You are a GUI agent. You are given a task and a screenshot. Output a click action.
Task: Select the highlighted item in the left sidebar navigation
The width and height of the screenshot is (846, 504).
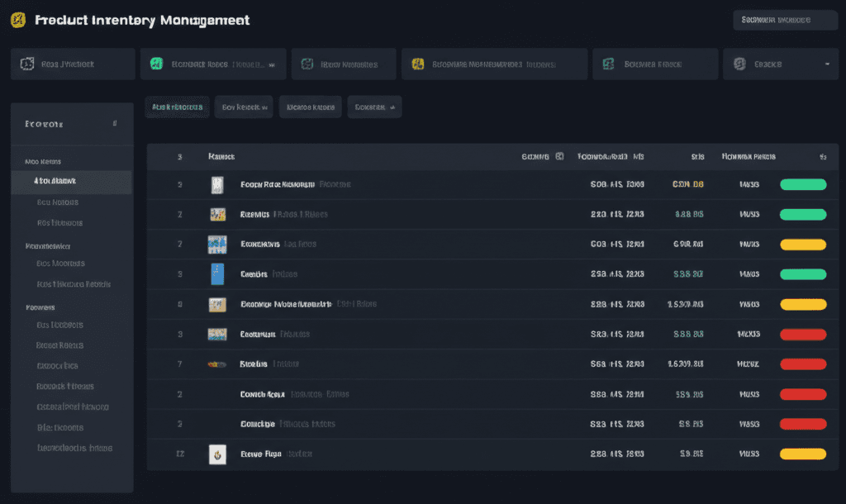(x=71, y=182)
